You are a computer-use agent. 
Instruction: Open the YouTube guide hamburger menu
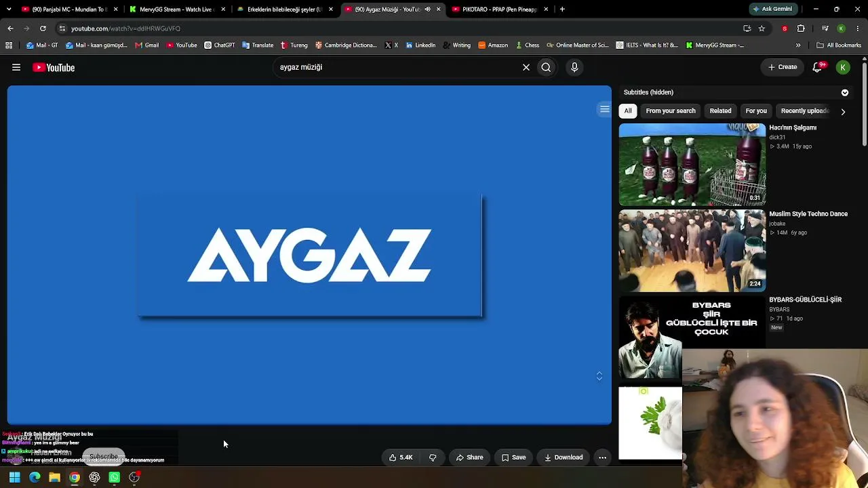click(x=16, y=67)
